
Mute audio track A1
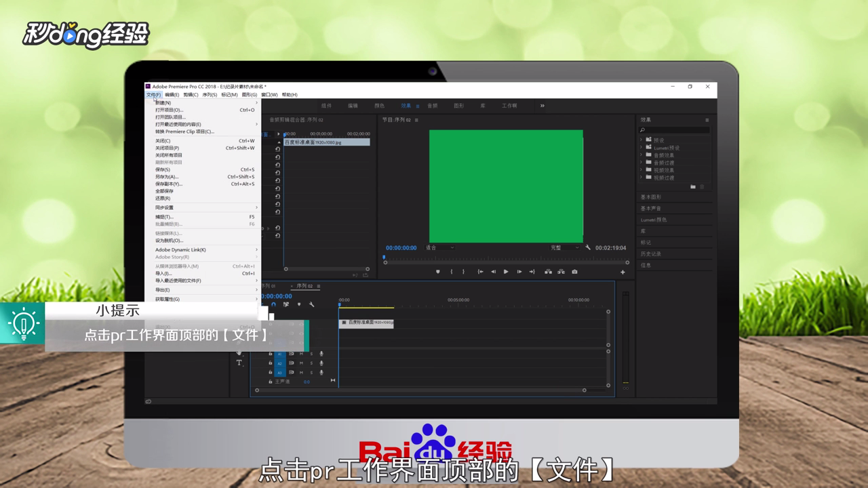302,354
